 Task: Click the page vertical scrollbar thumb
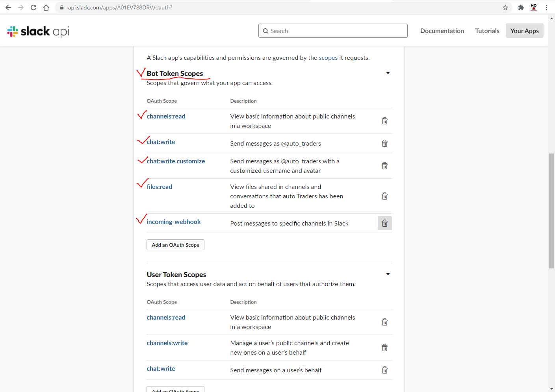coord(551,211)
